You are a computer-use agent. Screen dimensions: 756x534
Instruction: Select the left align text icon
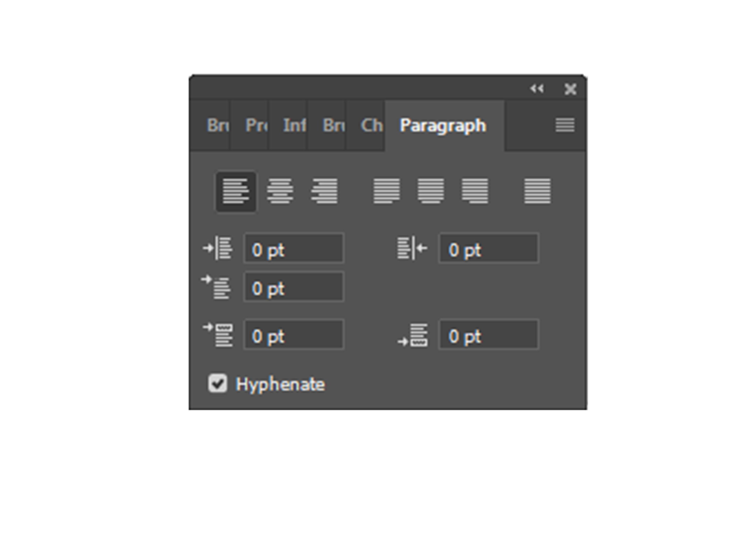236,191
